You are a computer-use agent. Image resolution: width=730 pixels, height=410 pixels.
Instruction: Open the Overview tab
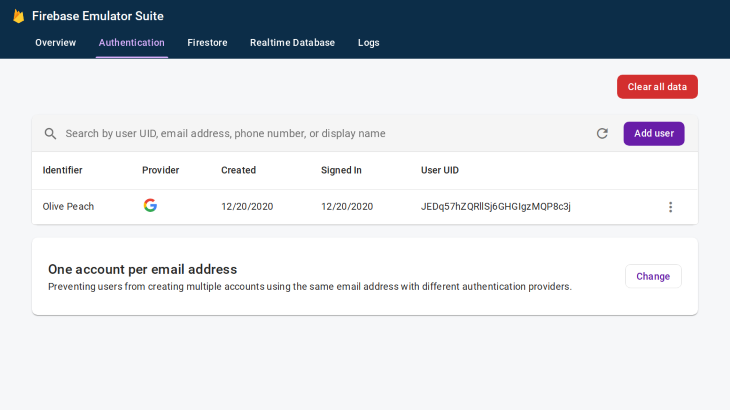55,43
